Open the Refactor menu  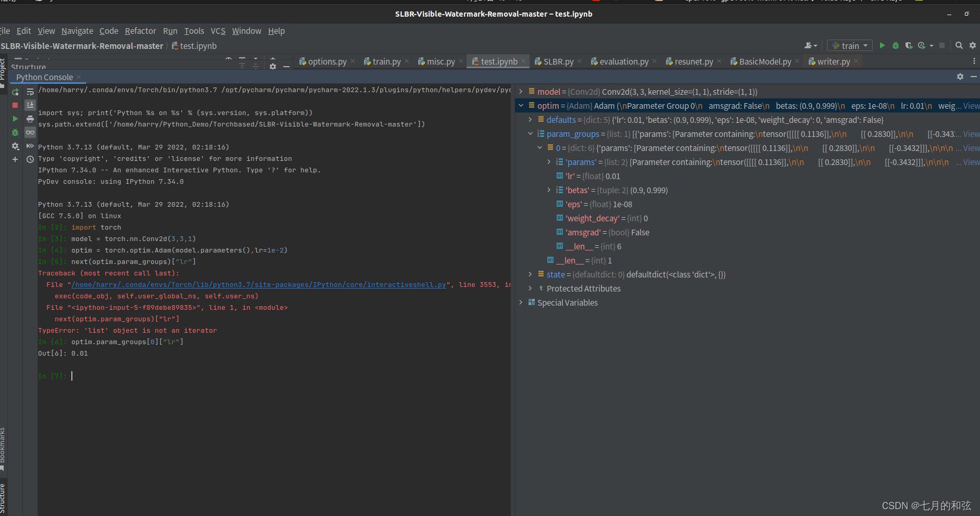click(140, 31)
